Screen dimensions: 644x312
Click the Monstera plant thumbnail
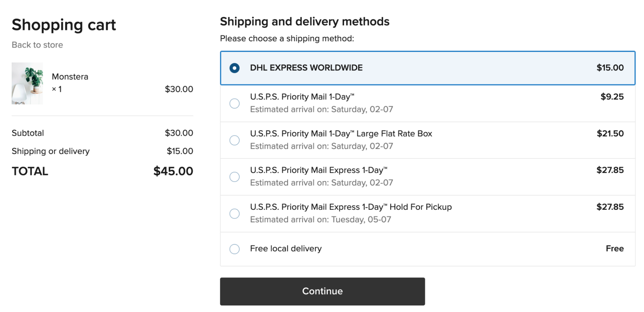click(x=27, y=83)
